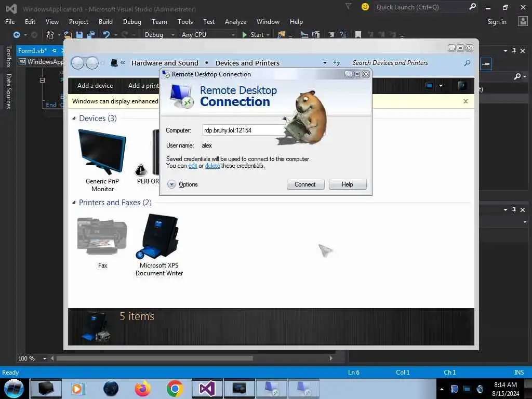
Task: Click Google Chrome icon in taskbar
Action: pos(175,389)
